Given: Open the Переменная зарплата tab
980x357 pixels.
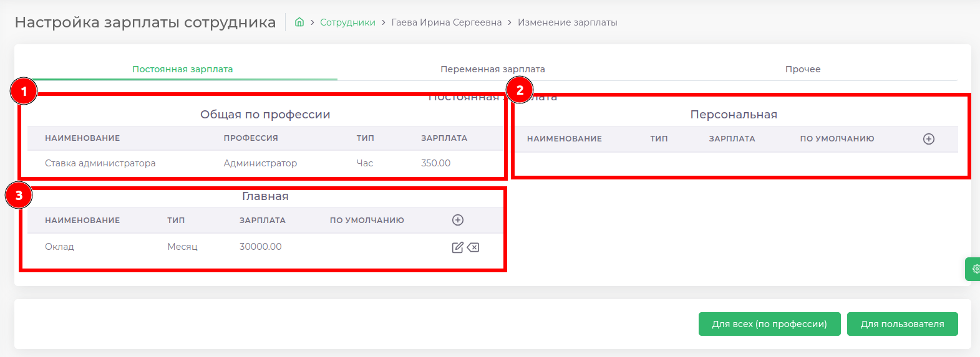Looking at the screenshot, I should [x=492, y=69].
